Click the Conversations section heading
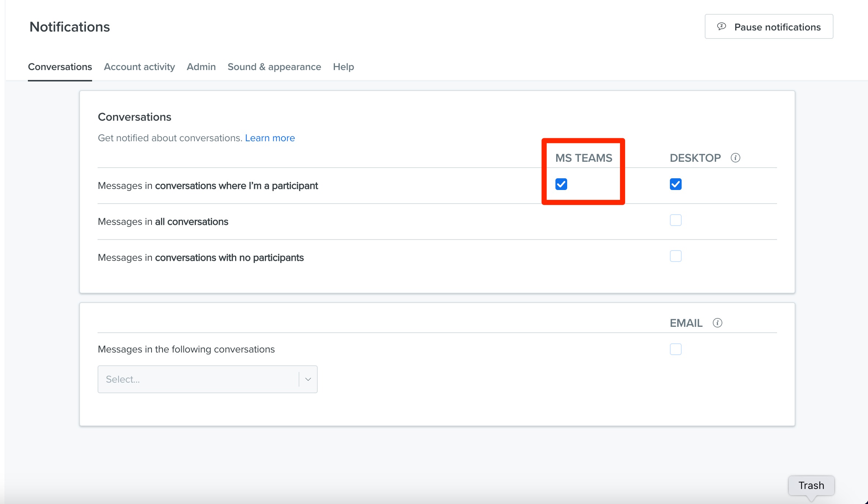 [x=134, y=117]
